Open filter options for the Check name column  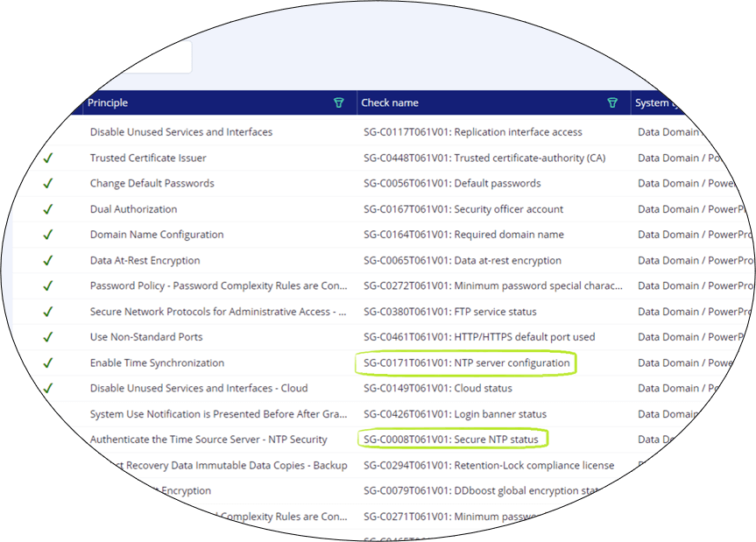[x=611, y=102]
